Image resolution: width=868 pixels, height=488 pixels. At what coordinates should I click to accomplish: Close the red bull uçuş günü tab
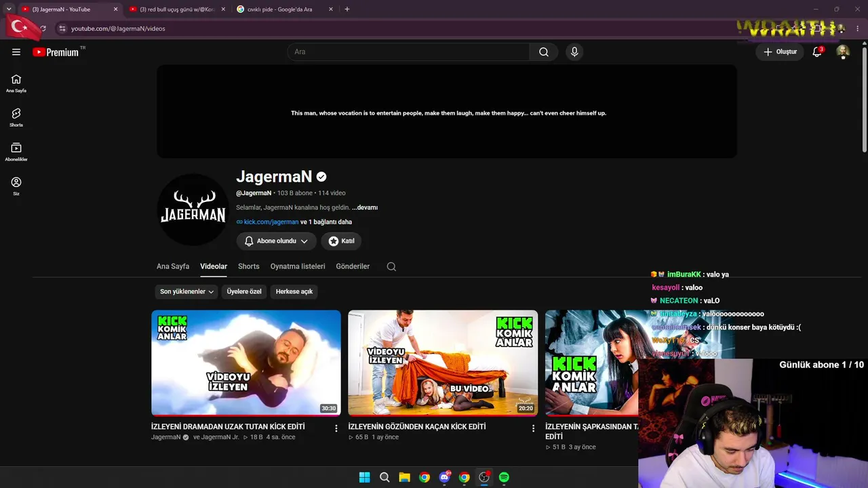(223, 9)
